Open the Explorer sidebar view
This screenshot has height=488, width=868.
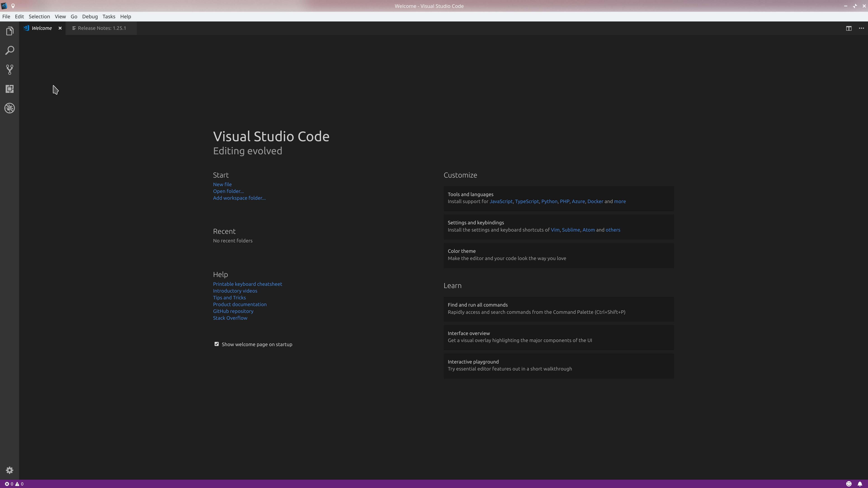9,31
